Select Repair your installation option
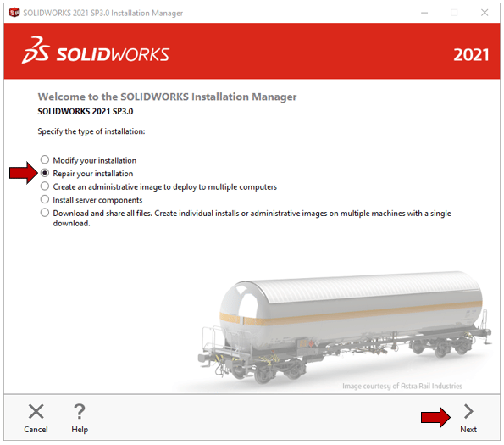The height and width of the screenshot is (445, 504). [x=45, y=173]
